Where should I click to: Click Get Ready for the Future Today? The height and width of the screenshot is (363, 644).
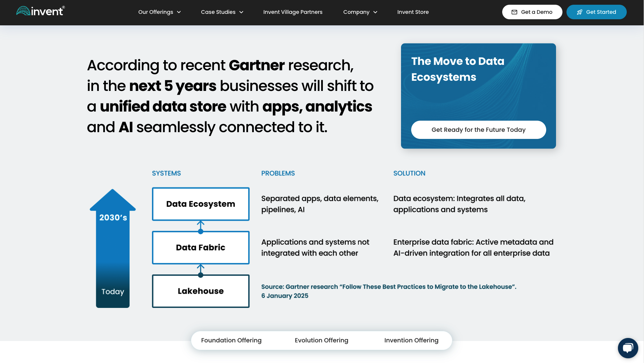click(479, 130)
